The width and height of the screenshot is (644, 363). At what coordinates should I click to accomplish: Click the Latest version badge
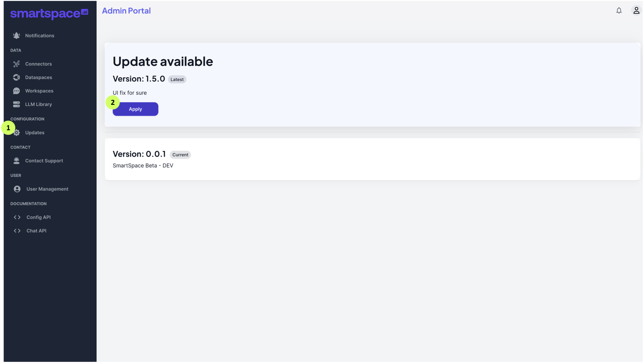point(177,79)
